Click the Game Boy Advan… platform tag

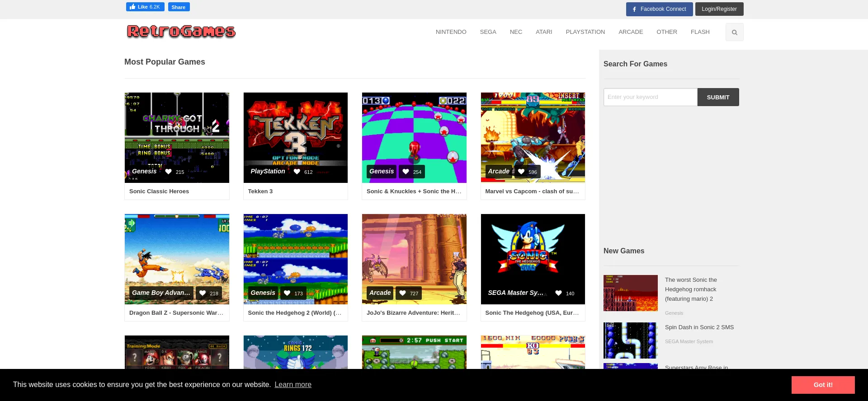tap(161, 293)
